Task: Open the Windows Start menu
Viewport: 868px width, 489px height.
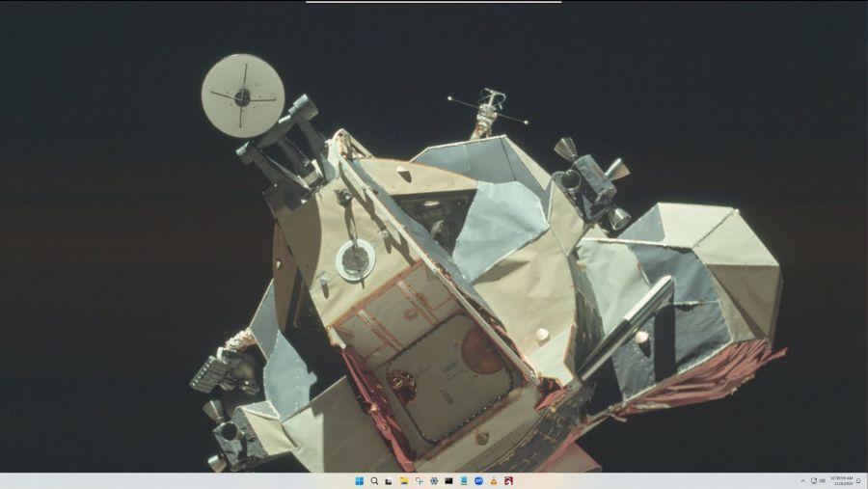Action: coord(360,480)
